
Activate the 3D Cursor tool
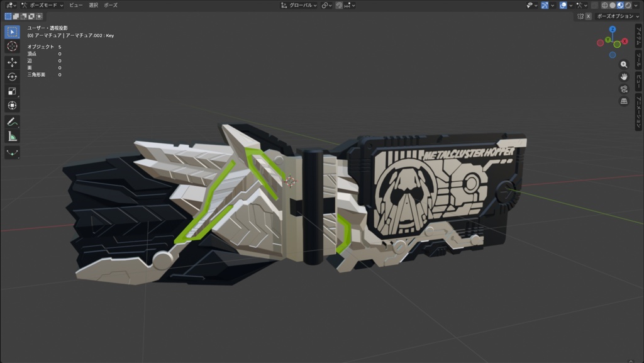pyautogui.click(x=12, y=47)
